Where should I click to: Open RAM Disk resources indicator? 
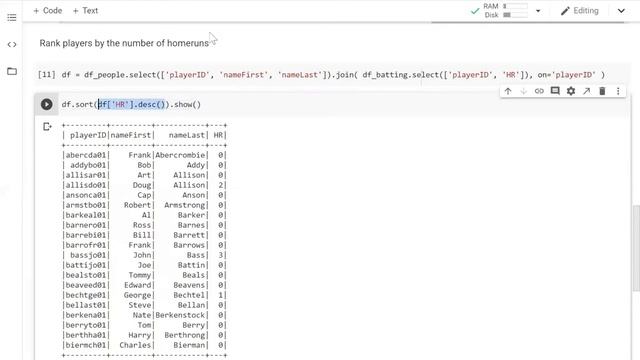click(x=505, y=11)
